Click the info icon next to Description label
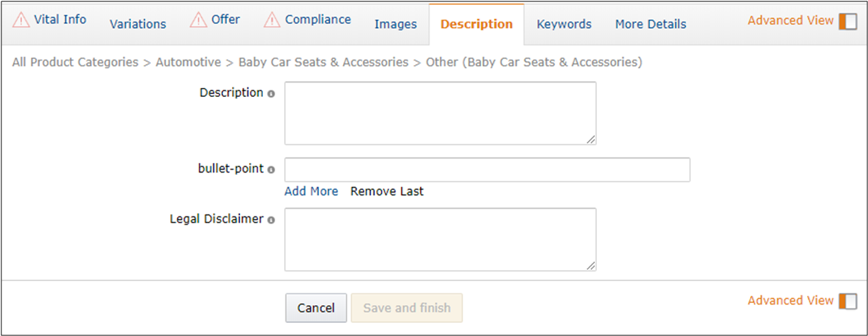The width and height of the screenshot is (868, 336). tap(271, 93)
